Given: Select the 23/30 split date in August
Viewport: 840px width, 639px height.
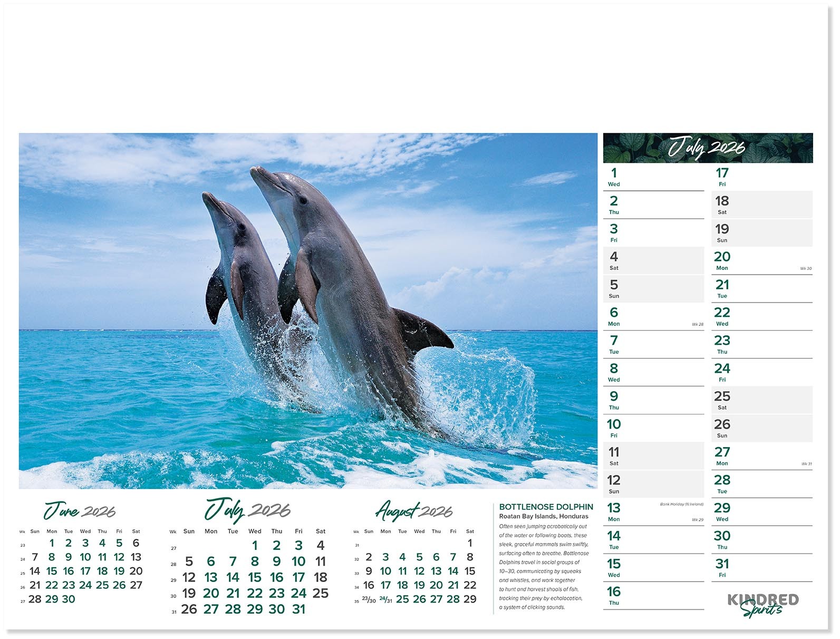Looking at the screenshot, I should [x=369, y=600].
